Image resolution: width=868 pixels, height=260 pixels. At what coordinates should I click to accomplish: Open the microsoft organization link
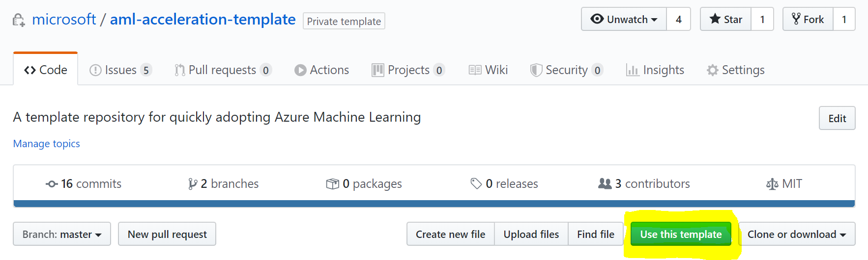64,19
